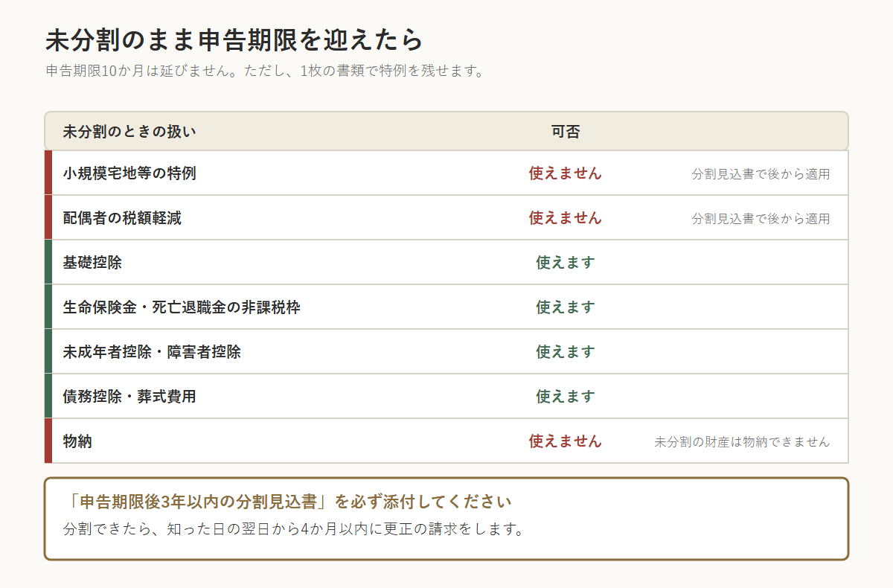
Task: Click 使えません in 小規模宅地等の特例 row
Action: 566,173
